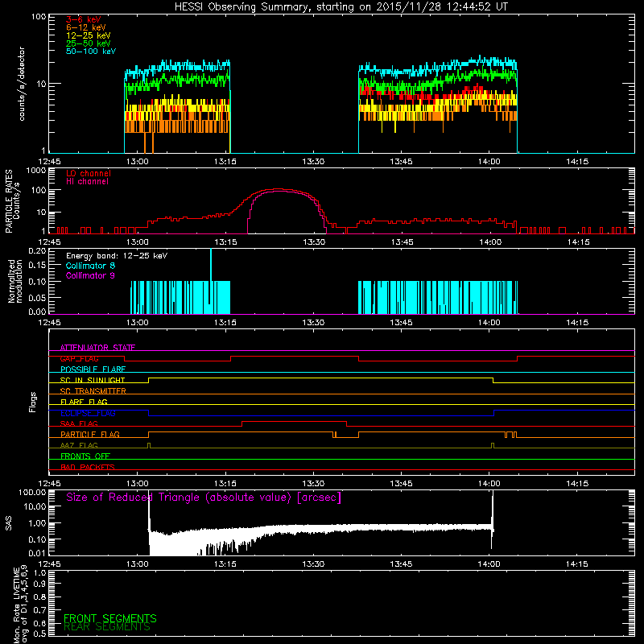This screenshot has height=644, width=644.
Task: Click the ATTENUATOR_STATE flag label
Action: coord(97,348)
